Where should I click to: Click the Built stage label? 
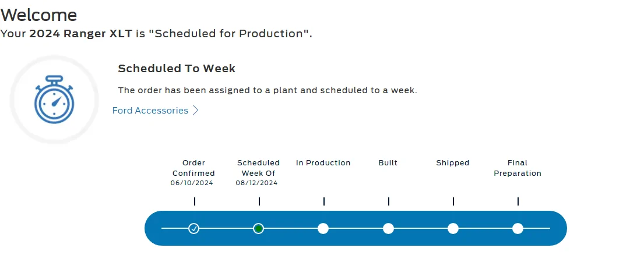388,163
